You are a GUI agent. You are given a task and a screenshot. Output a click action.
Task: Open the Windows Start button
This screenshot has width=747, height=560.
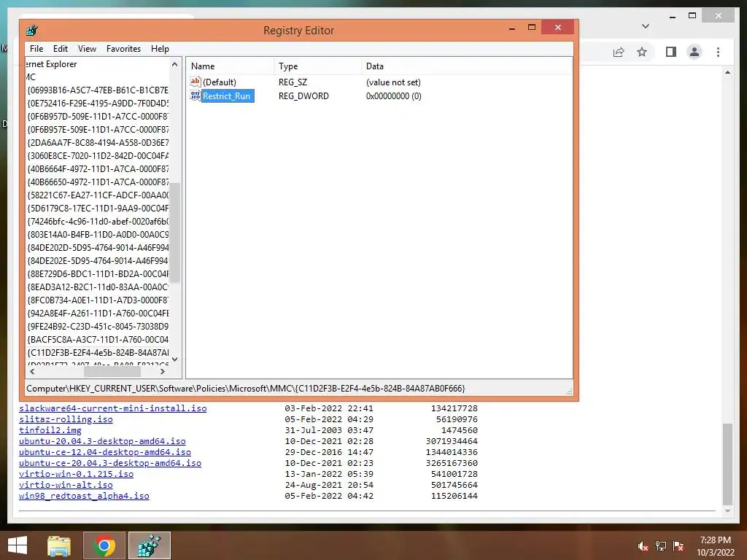click(18, 545)
